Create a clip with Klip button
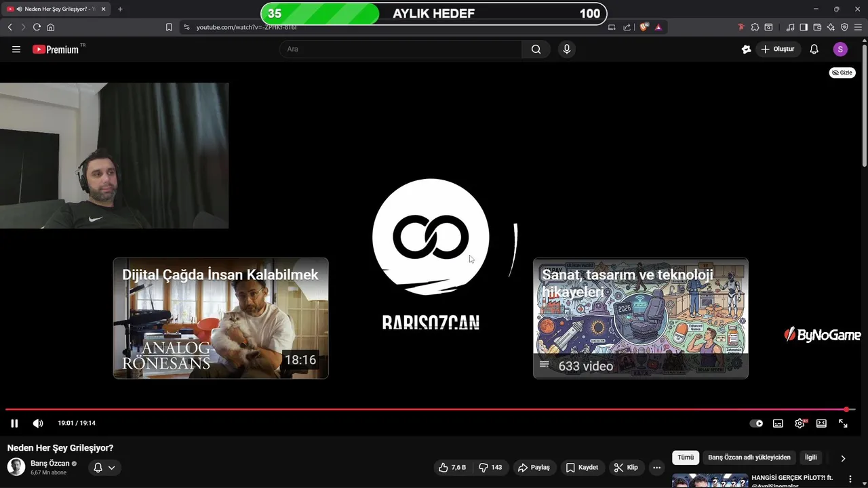This screenshot has width=868, height=488. [626, 467]
